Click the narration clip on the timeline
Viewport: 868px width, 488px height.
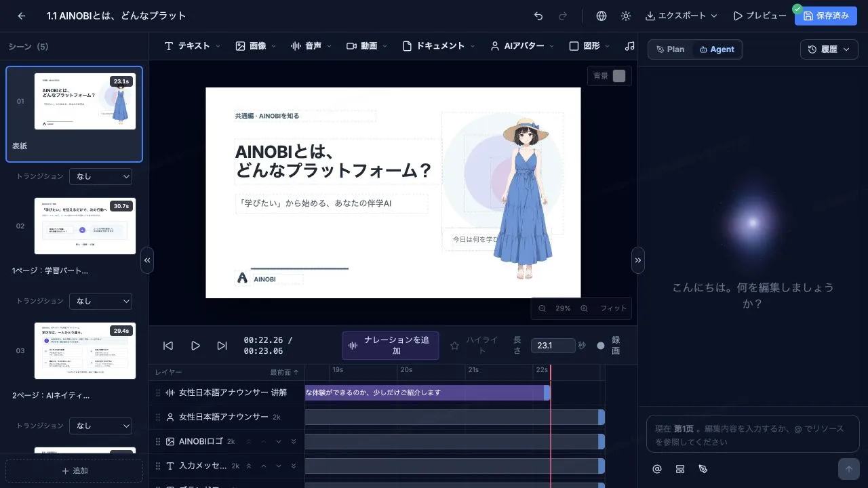[427, 392]
